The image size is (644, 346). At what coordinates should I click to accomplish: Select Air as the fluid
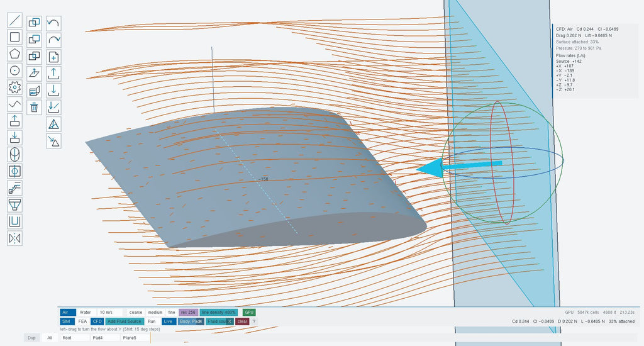click(x=68, y=312)
